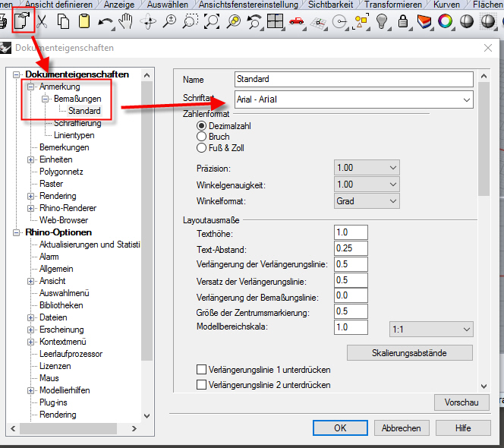This screenshot has height=448, width=504.
Task: Select the Pan hand tool
Action: 126,21
